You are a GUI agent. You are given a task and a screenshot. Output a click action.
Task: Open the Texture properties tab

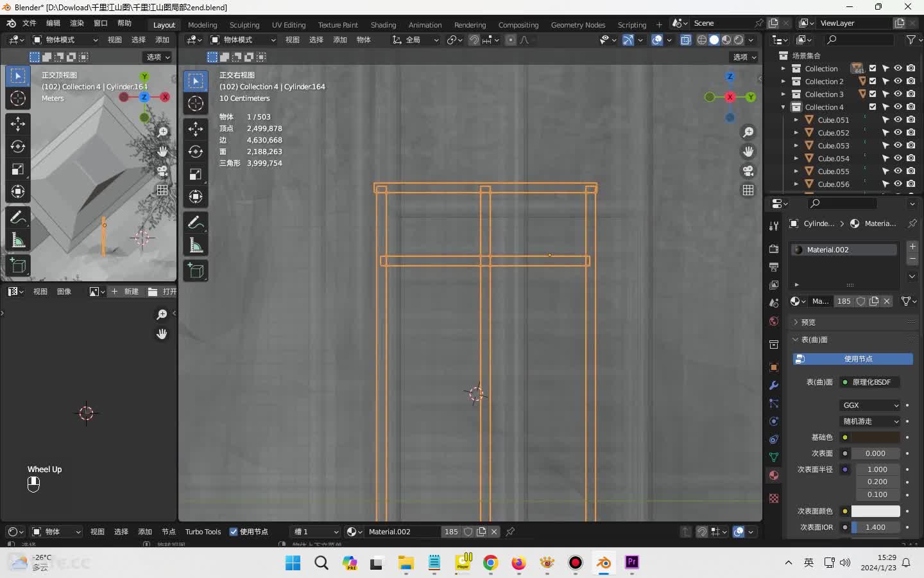click(774, 498)
